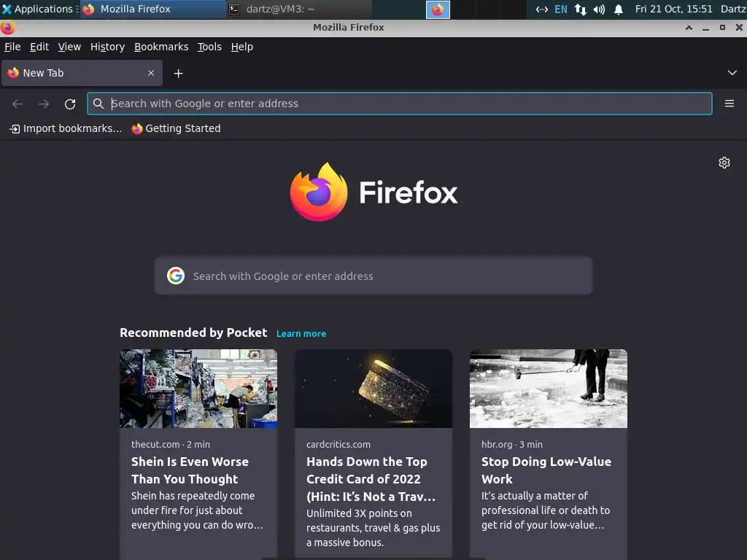Click the network connection tray icon
The image size is (747, 560).
click(542, 9)
